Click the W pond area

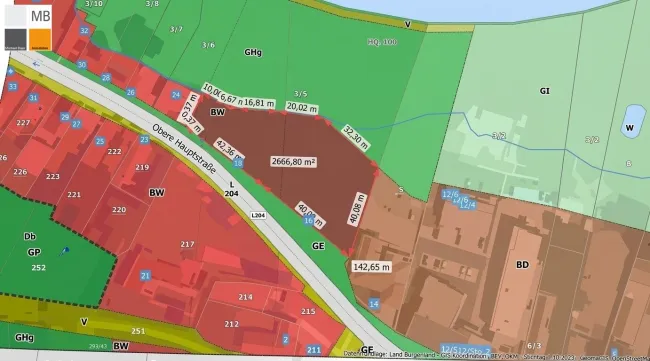click(633, 121)
